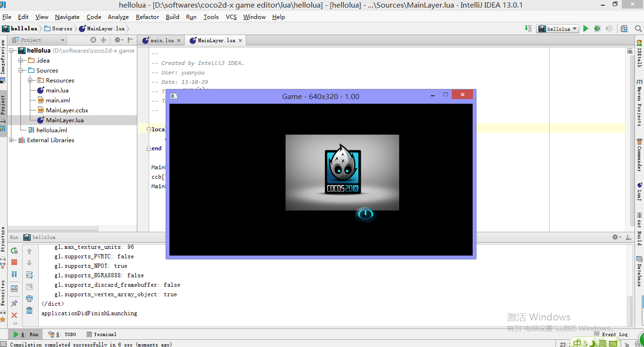Open the Ant Build side panel
644x347 pixels.
point(639,228)
